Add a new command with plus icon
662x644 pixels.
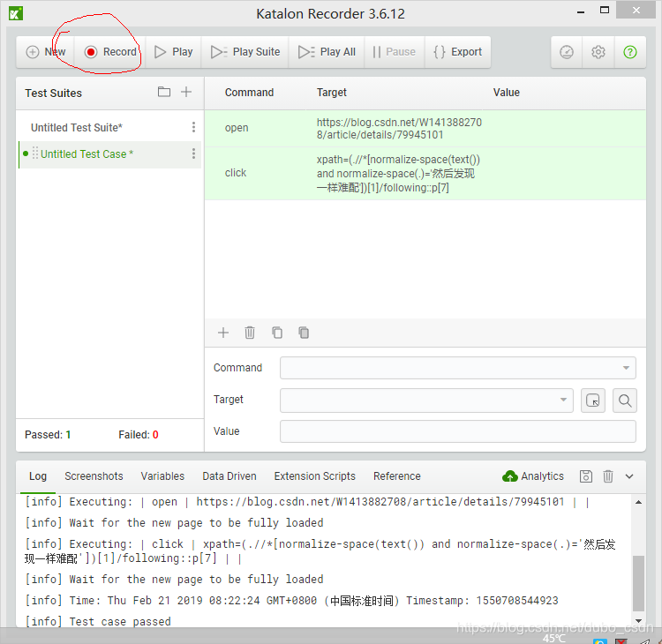tap(223, 333)
